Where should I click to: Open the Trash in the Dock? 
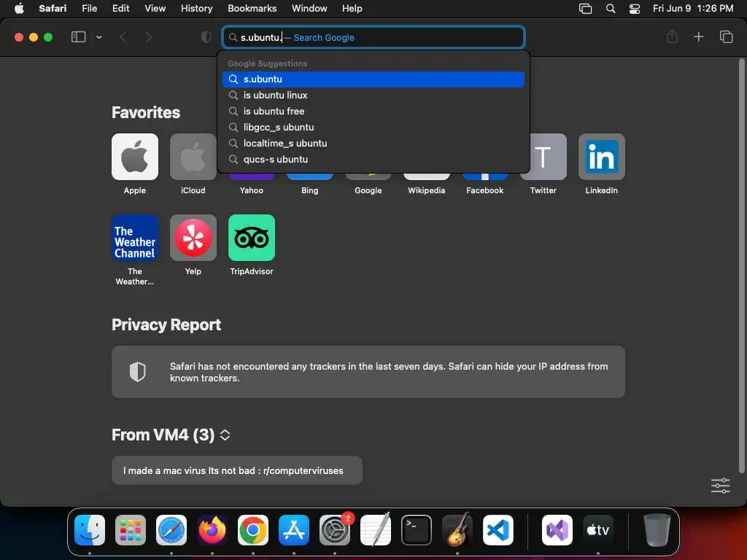tap(657, 530)
